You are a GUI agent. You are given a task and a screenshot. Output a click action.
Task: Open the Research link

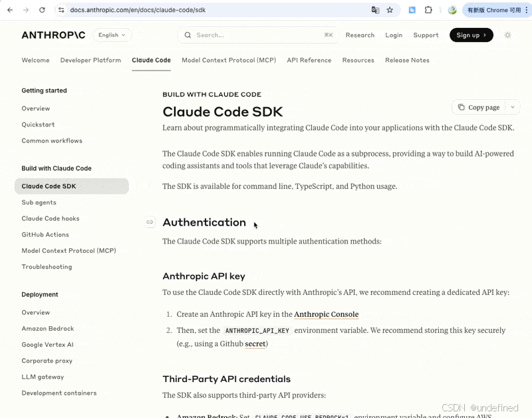(360, 35)
